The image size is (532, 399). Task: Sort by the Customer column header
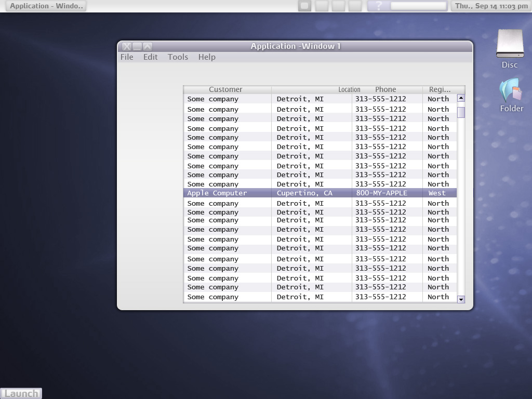(227, 89)
